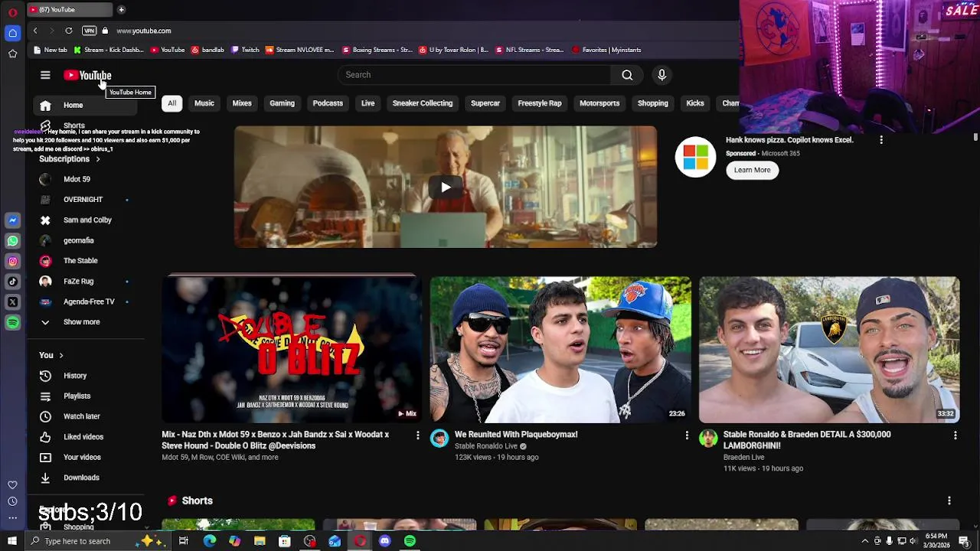
Task: Open Messenger in Opera sidebar
Action: (12, 220)
